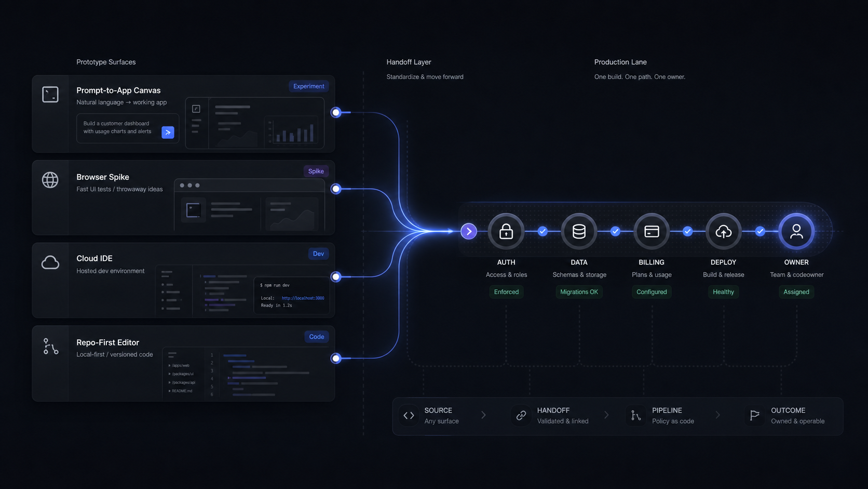Image resolution: width=868 pixels, height=489 pixels.
Task: Click the Spike tag badge
Action: click(316, 171)
